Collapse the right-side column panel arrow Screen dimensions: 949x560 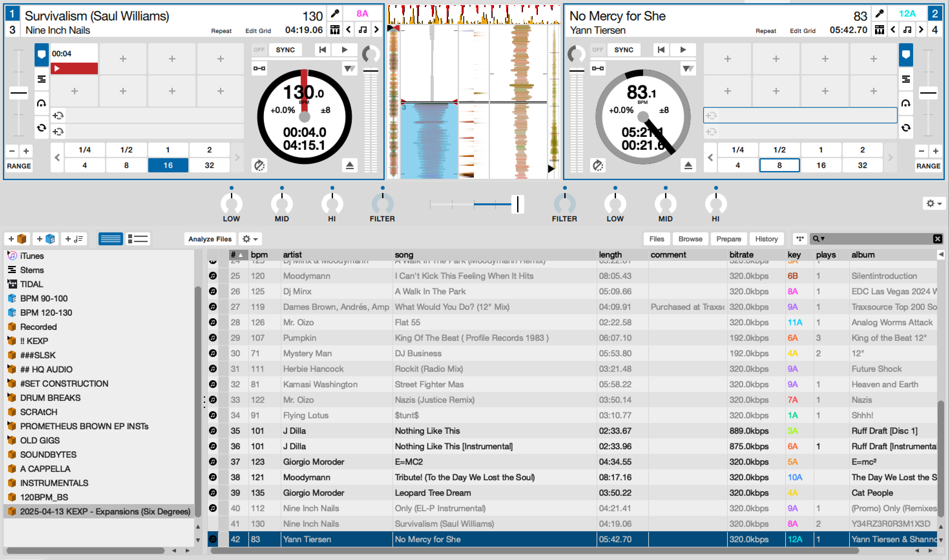[x=940, y=255]
